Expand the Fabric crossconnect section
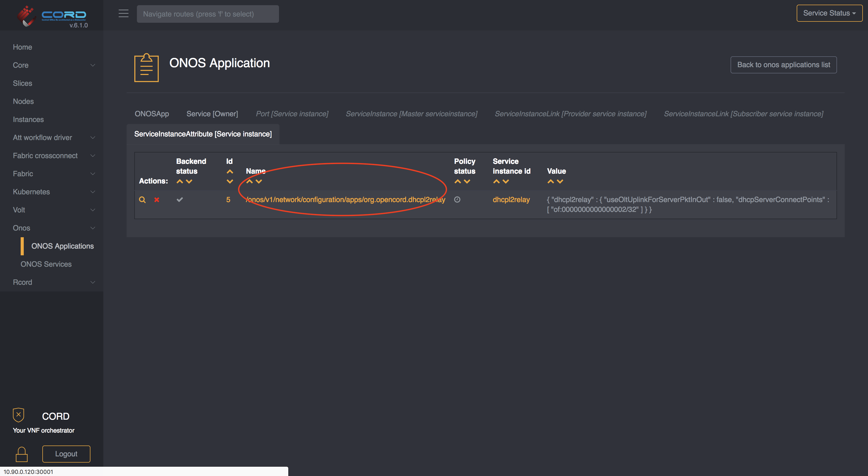Image resolution: width=868 pixels, height=476 pixels. [x=52, y=156]
